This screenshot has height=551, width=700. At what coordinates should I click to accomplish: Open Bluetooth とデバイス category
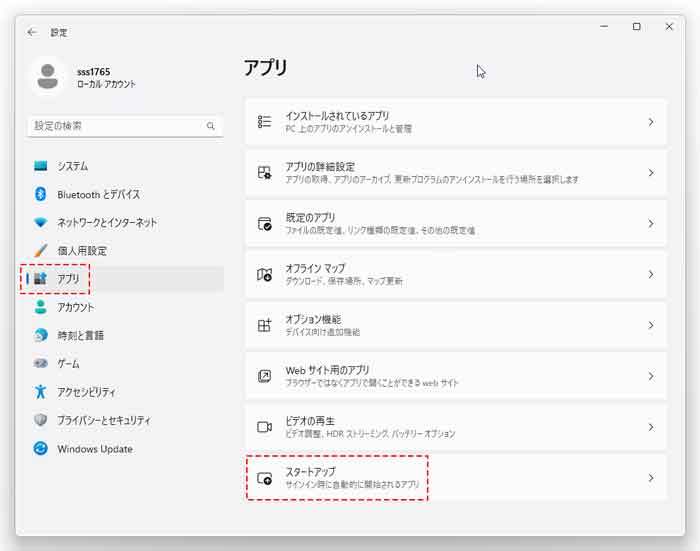coord(125,194)
